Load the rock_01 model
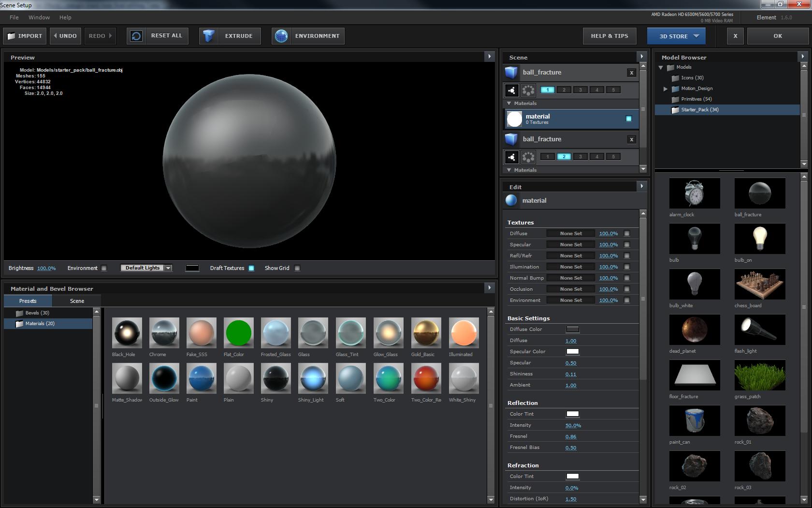This screenshot has height=508, width=812. (760, 420)
